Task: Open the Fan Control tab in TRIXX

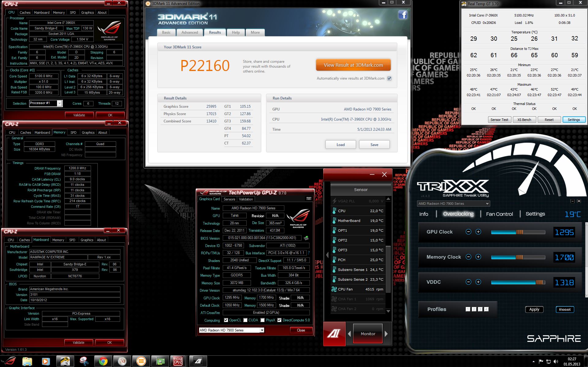Action: tap(499, 214)
